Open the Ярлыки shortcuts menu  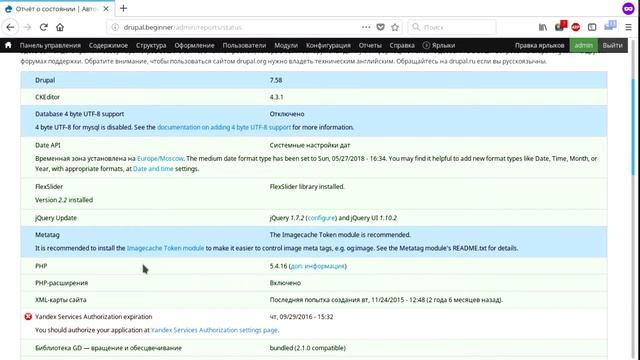[x=439, y=45]
